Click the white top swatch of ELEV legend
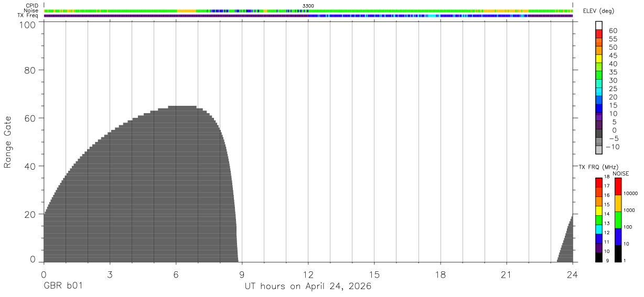 coord(599,25)
